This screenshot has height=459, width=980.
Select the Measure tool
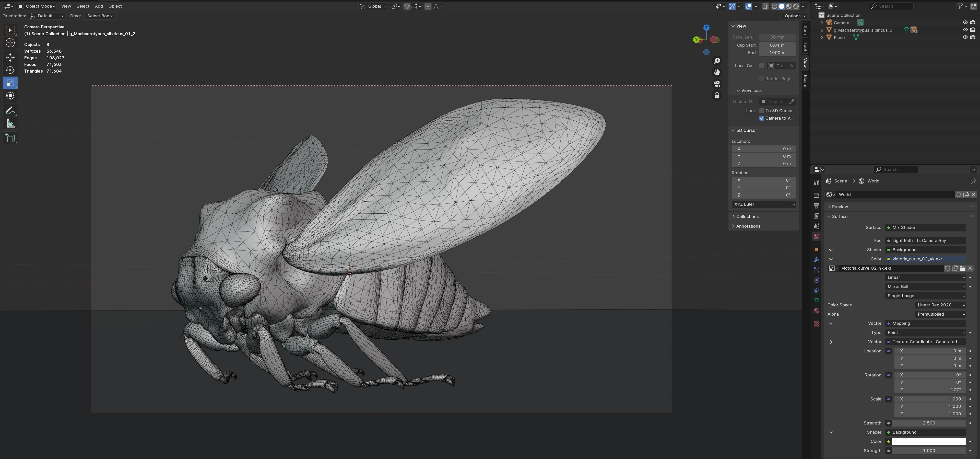coord(10,124)
